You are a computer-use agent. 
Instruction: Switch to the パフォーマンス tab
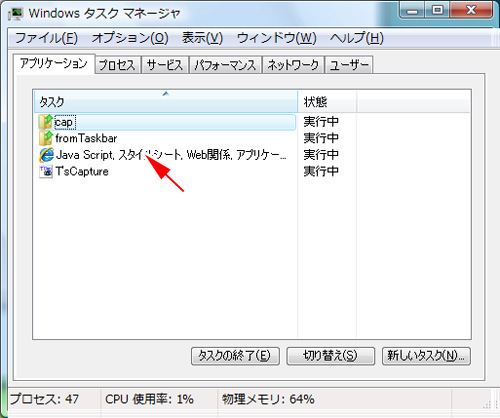click(x=225, y=65)
